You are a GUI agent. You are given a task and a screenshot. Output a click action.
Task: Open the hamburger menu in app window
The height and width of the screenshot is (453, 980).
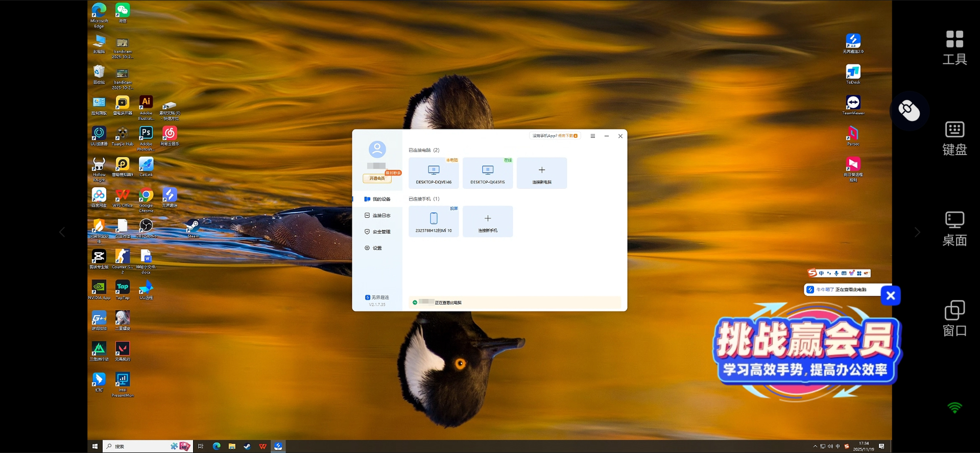592,136
